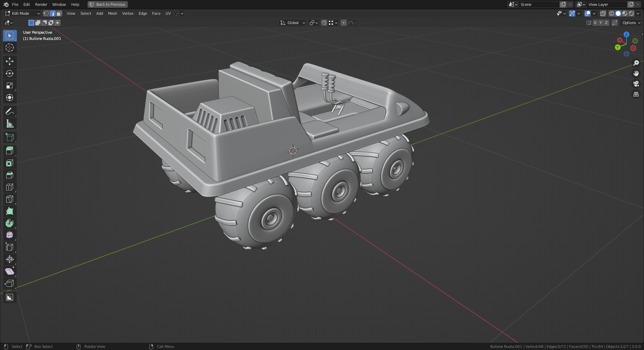This screenshot has width=644, height=350.
Task: Enable edge select mode
Action: point(53,13)
